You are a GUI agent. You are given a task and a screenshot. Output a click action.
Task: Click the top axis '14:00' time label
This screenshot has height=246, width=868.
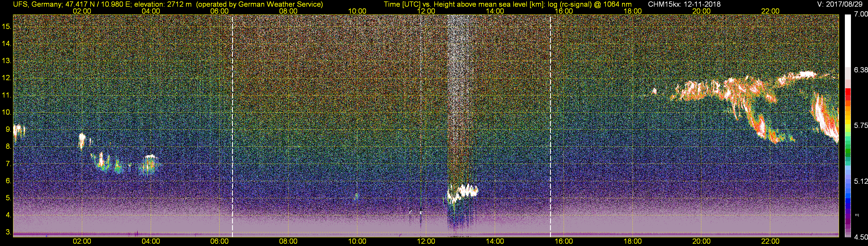pos(495,11)
